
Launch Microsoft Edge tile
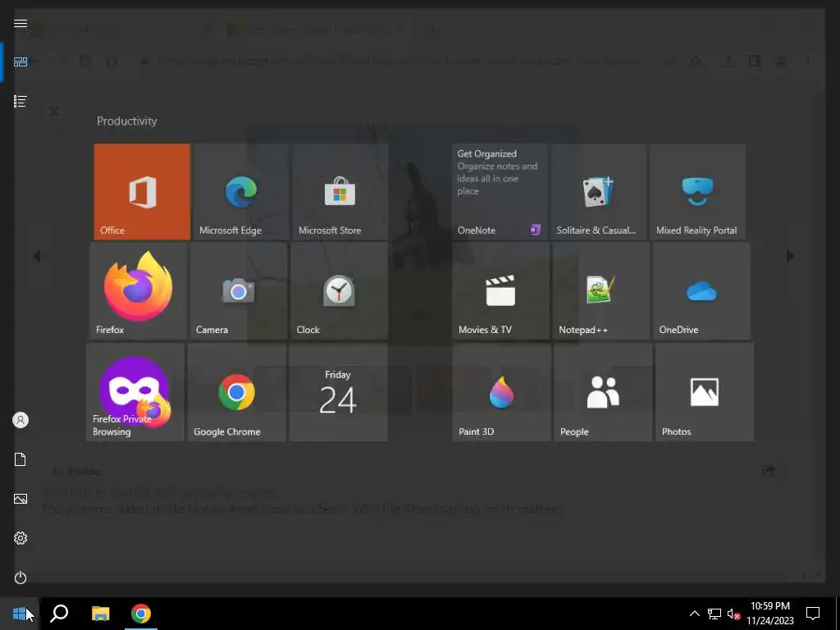(x=241, y=192)
